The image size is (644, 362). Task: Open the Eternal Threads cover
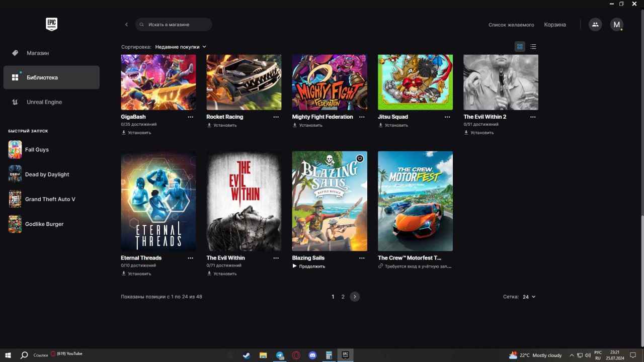pos(158,201)
